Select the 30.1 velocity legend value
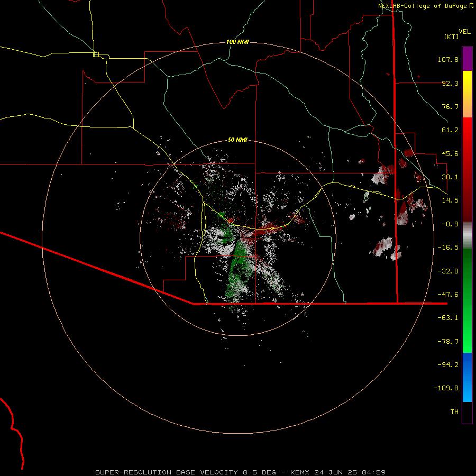The width and height of the screenshot is (476, 476). click(450, 177)
